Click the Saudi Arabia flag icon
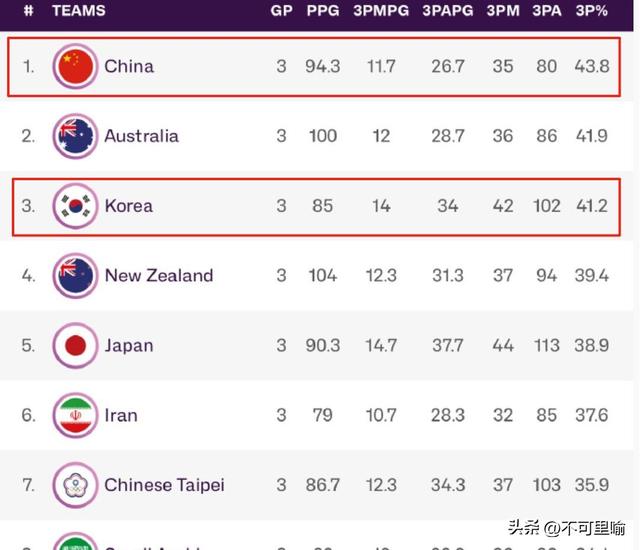The image size is (640, 550). point(75,541)
